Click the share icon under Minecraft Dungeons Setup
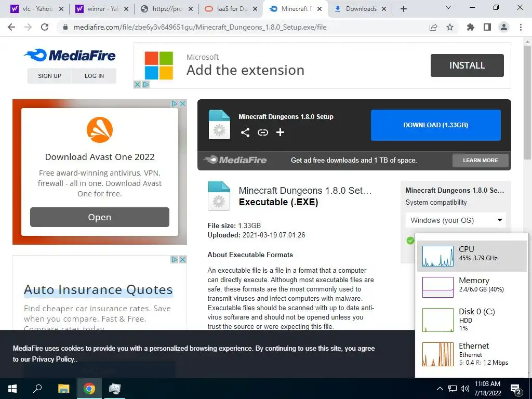Viewport: 532px width, 399px height. tap(245, 132)
